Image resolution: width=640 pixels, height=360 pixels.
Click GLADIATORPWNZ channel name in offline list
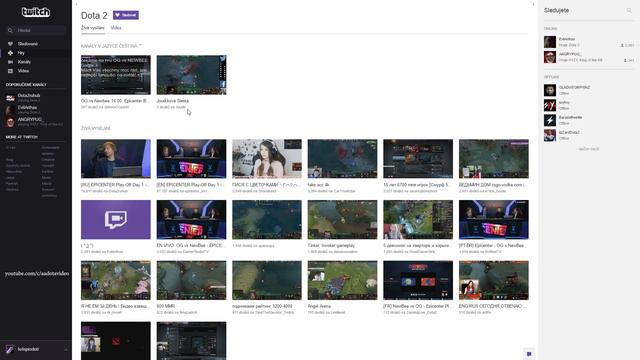click(574, 87)
